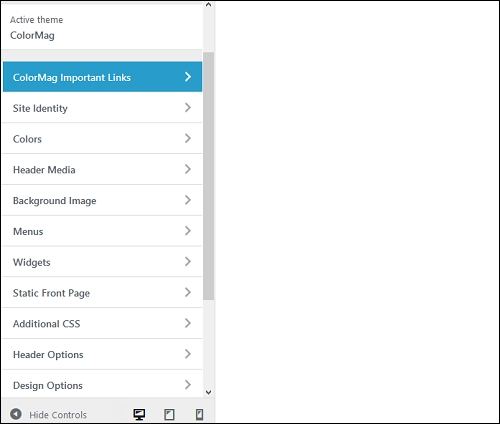
Task: Expand Background Image chevron arrow
Action: click(188, 200)
